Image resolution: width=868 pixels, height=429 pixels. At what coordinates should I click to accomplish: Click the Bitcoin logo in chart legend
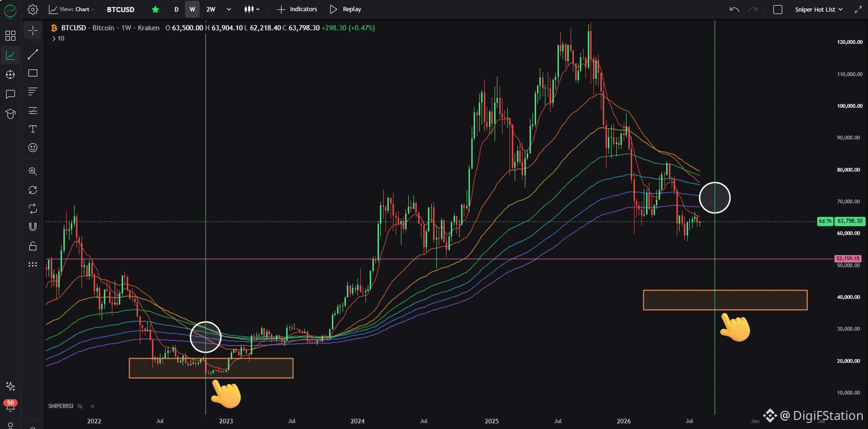tap(54, 28)
